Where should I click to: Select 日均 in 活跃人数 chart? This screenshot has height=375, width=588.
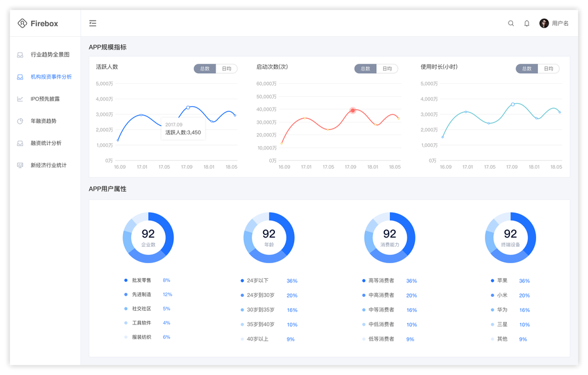(x=226, y=69)
